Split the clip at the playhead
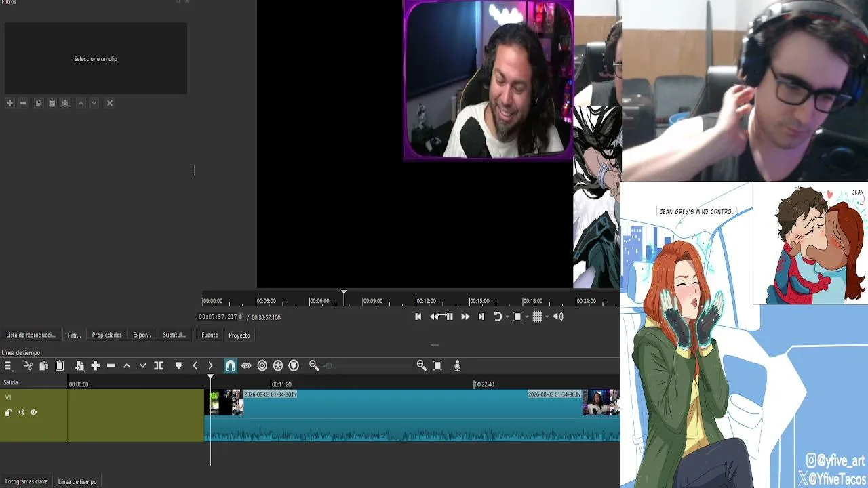Screen dimensions: 868x488 click(159, 365)
